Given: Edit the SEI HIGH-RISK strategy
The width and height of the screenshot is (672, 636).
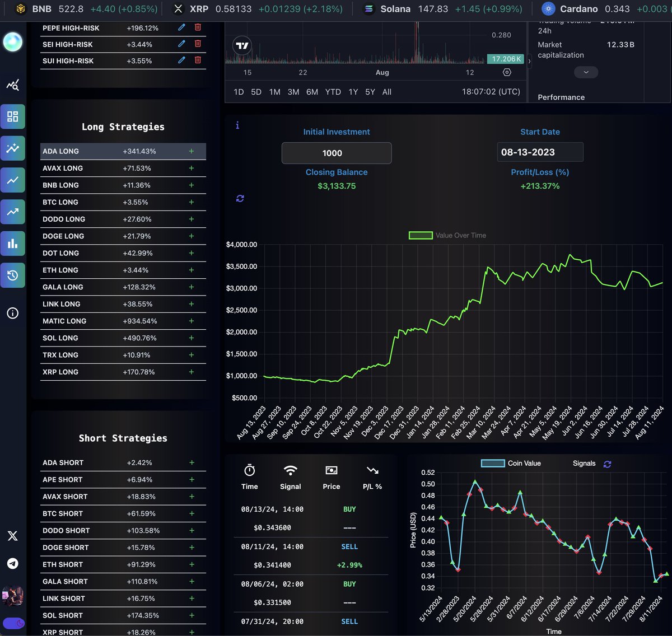Looking at the screenshot, I should click(181, 44).
